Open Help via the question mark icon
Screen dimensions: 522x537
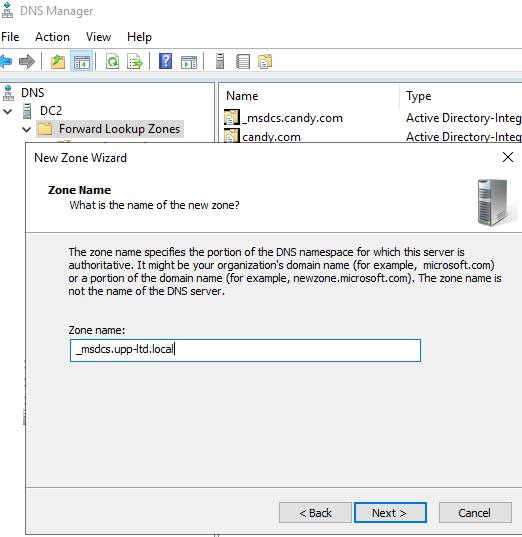[x=165, y=62]
